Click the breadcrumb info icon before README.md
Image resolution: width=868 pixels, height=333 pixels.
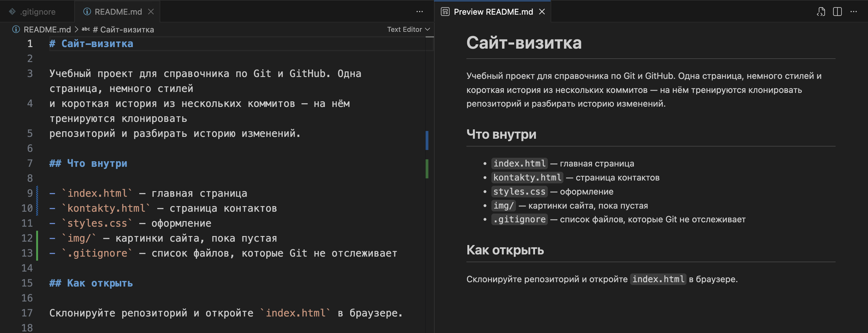[16, 29]
